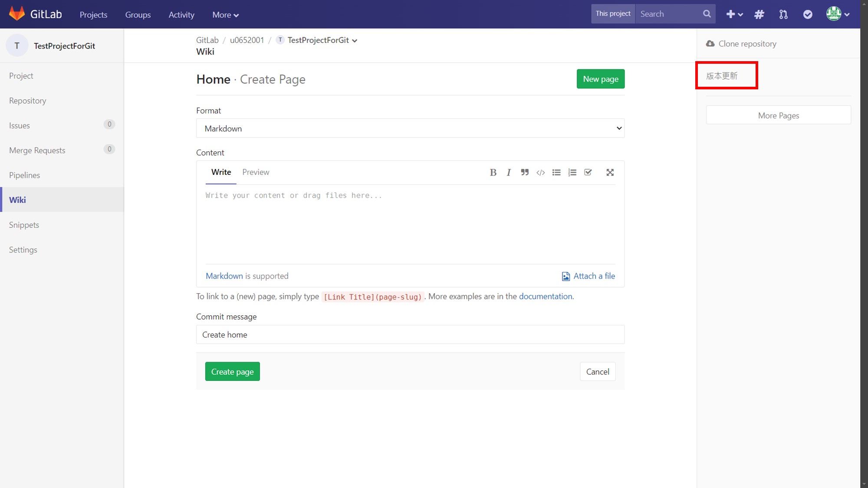Screen dimensions: 868x488
Task: Click the TestProjectForGit avatar in sidebar
Action: click(17, 46)
